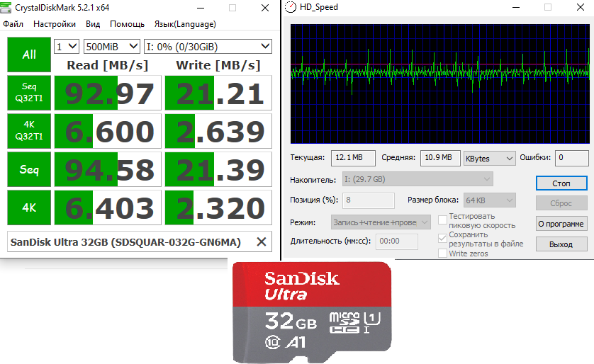The height and width of the screenshot is (364, 594).
Task: Maximize the HD_Speed window
Action: click(x=547, y=7)
